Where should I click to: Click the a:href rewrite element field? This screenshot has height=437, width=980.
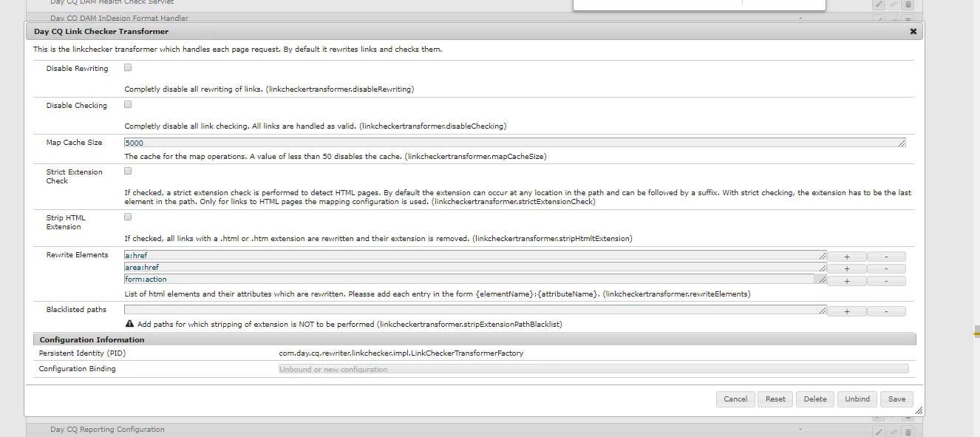tap(475, 255)
